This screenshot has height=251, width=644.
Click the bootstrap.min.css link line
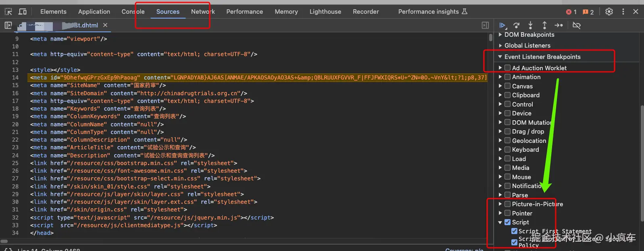pos(133,163)
